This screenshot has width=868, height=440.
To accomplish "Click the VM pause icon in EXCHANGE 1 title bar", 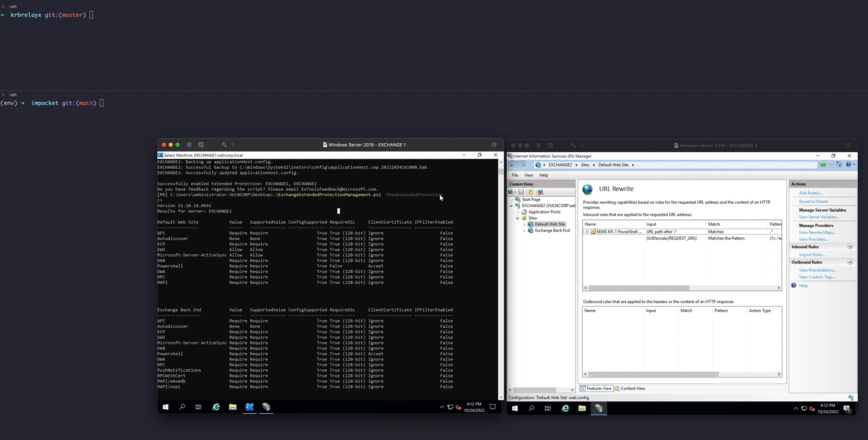I will coord(189,145).
